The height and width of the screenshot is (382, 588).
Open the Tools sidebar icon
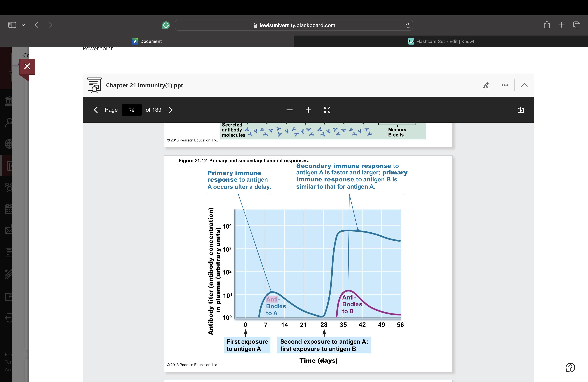pos(8,274)
